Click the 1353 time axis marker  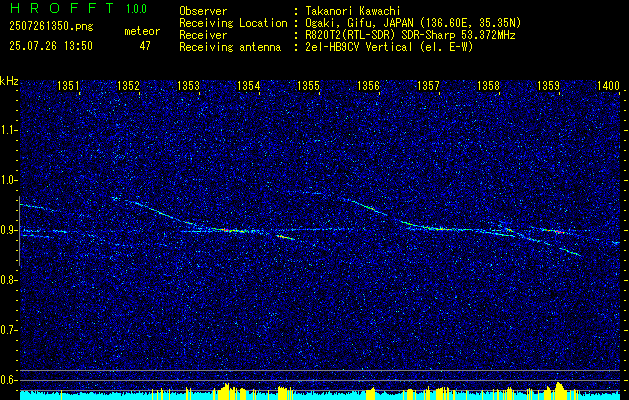189,85
